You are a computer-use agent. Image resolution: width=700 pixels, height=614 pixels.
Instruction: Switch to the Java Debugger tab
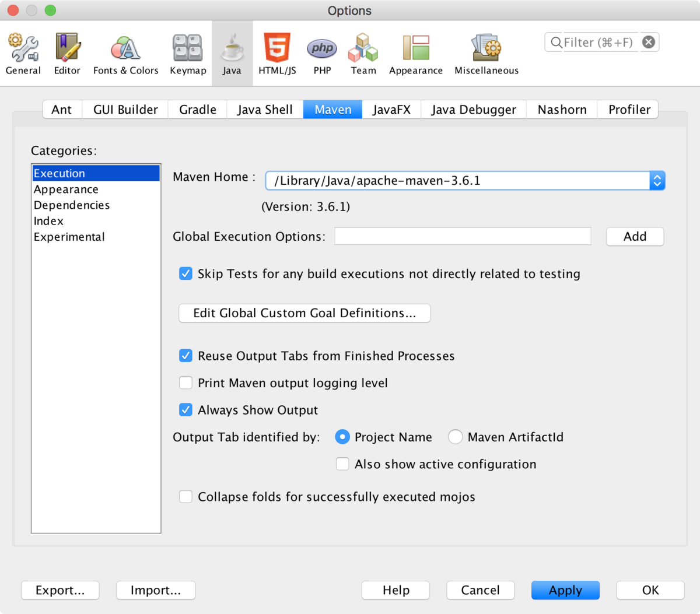point(474,110)
